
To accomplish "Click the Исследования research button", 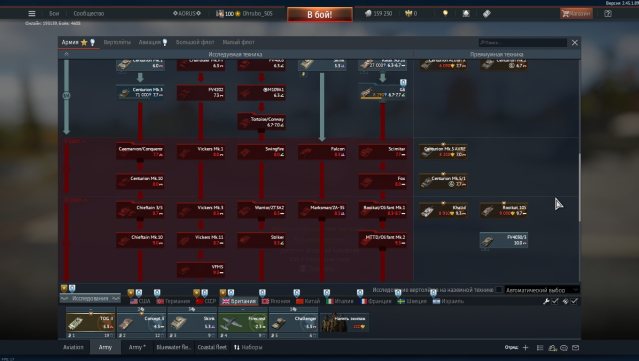I will [x=90, y=298].
